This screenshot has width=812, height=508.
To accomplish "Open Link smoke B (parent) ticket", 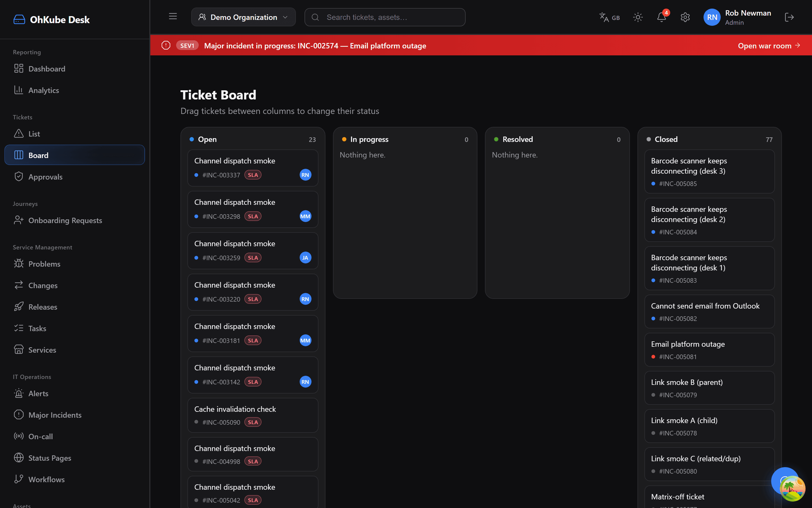I will coord(709,388).
